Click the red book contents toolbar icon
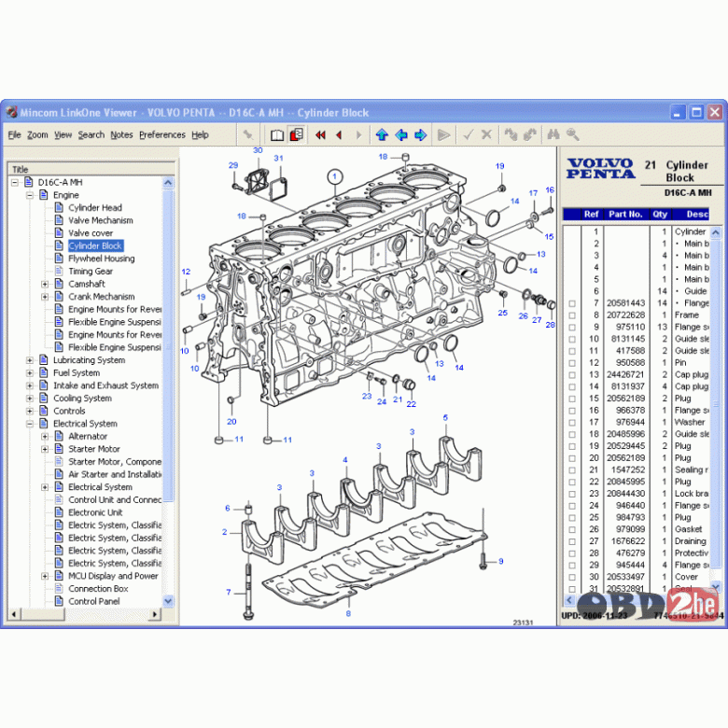 click(296, 135)
